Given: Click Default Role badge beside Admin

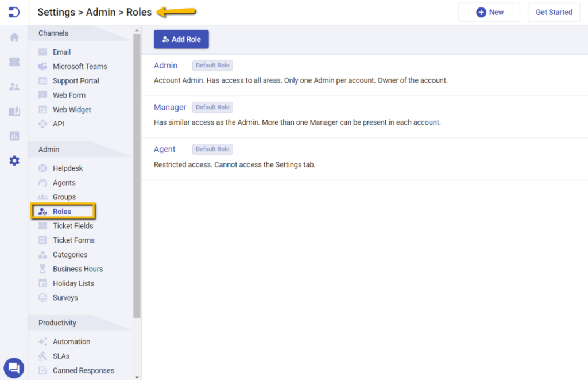Looking at the screenshot, I should click(212, 66).
